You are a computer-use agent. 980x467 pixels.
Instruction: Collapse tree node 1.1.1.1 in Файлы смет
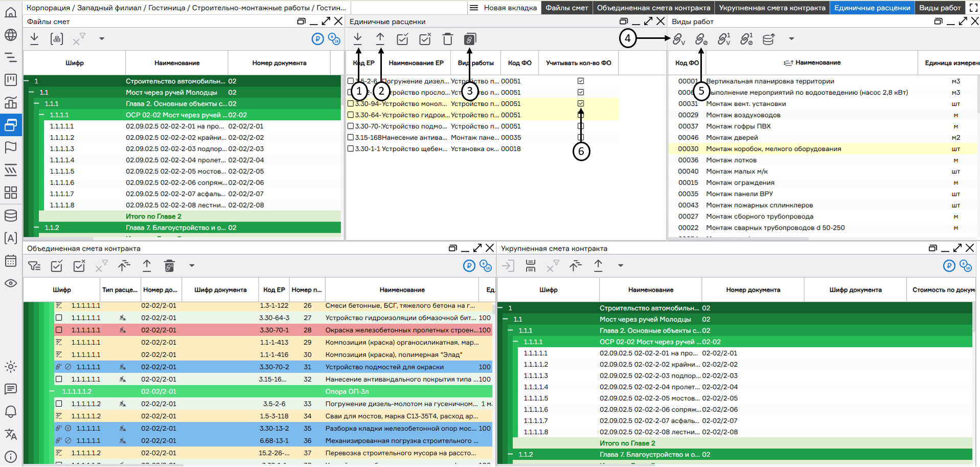(42, 115)
